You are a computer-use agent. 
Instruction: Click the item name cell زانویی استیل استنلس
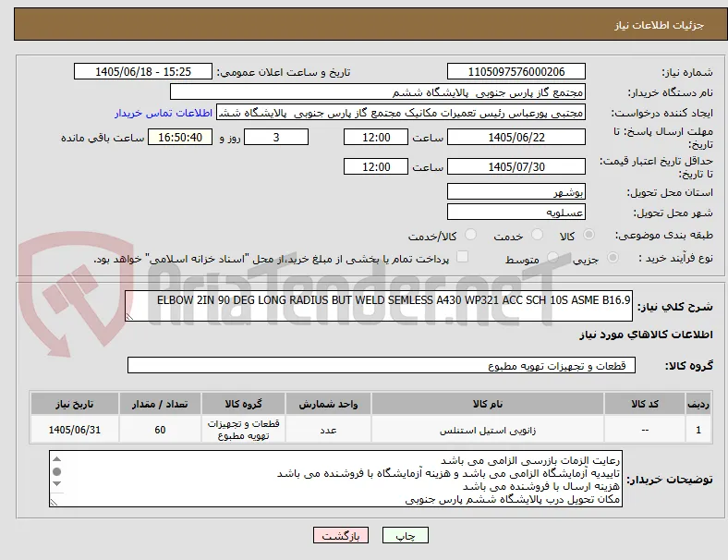(488, 430)
